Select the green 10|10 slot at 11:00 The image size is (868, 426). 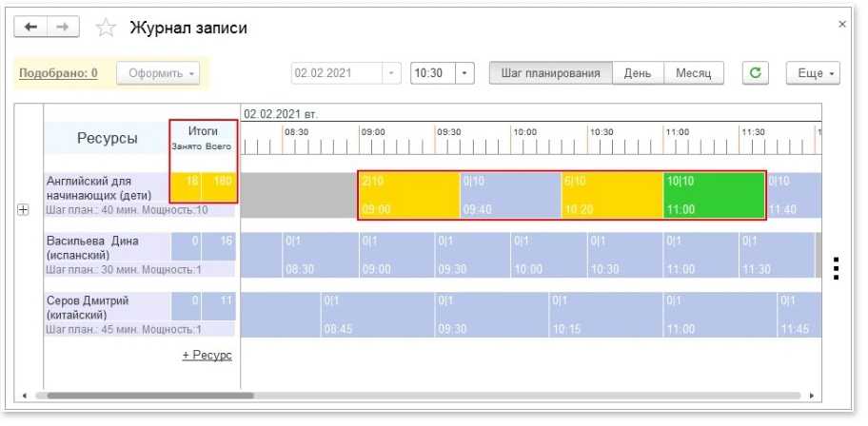(714, 196)
